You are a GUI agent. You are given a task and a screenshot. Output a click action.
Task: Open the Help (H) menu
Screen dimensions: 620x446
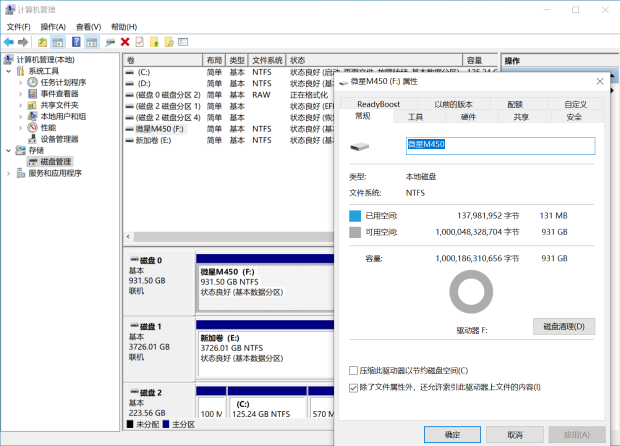(x=124, y=27)
